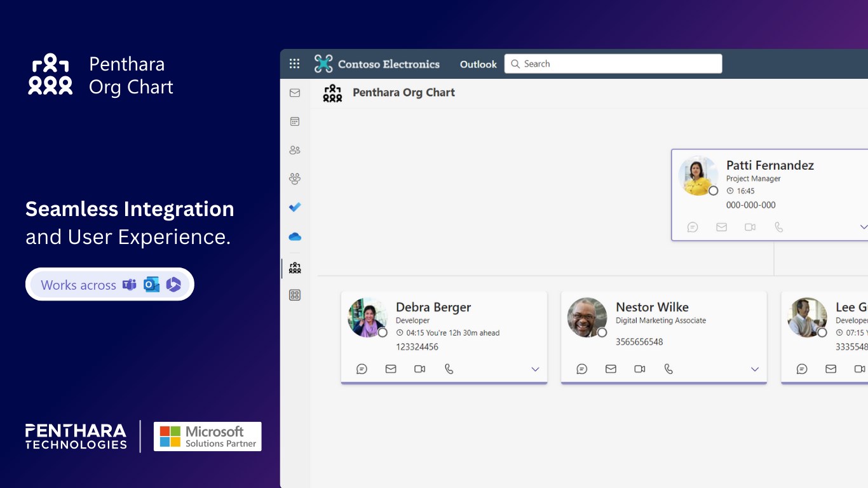Click Digital Marketing Associate title
Image resolution: width=868 pixels, height=488 pixels.
click(661, 320)
